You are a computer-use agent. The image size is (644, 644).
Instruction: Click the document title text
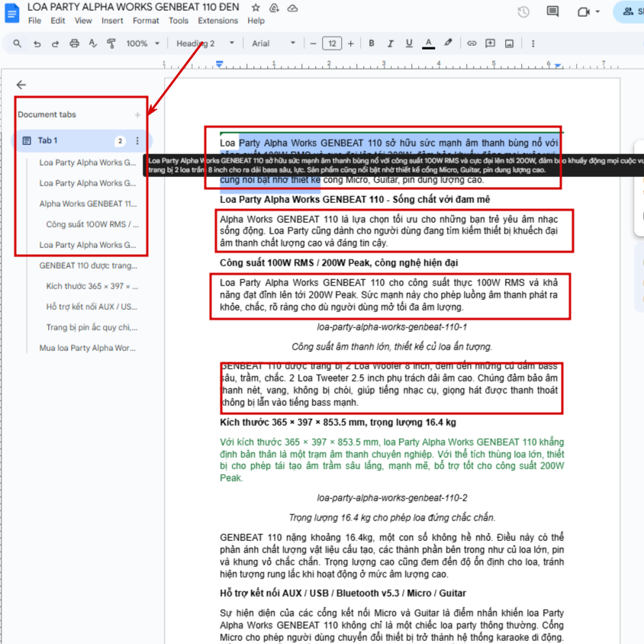click(133, 7)
